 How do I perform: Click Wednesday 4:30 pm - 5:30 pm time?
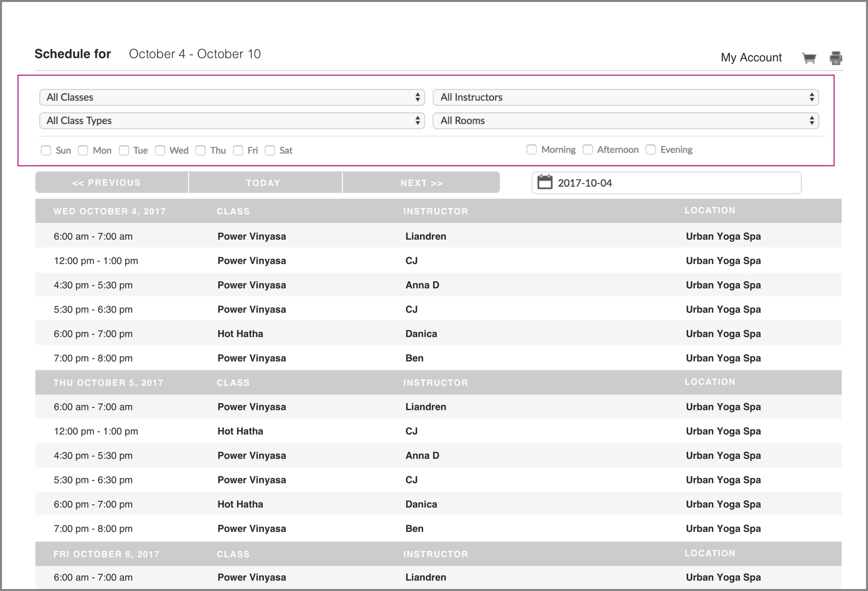point(93,285)
